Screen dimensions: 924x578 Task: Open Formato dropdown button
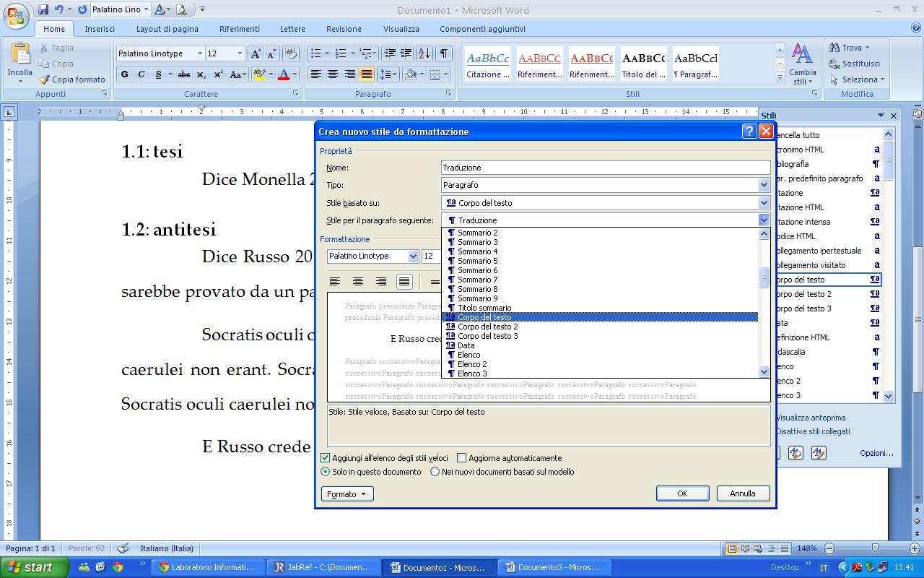(347, 494)
